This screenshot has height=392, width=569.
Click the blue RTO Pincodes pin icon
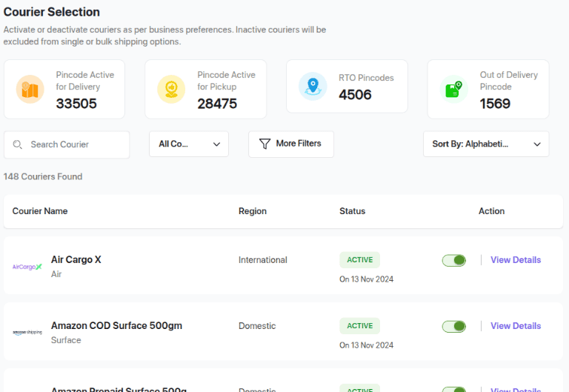313,87
